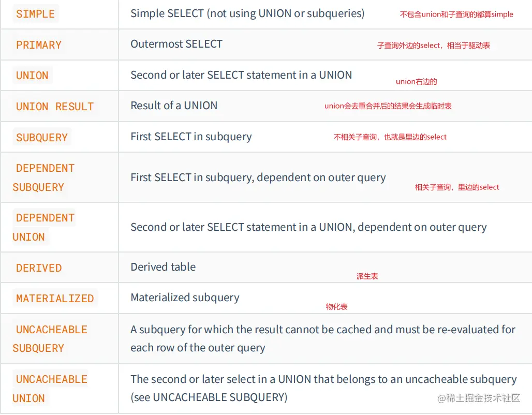Screen dimensions: 532x415
Task: Click the red "union右边的" annotation
Action: pos(417,81)
